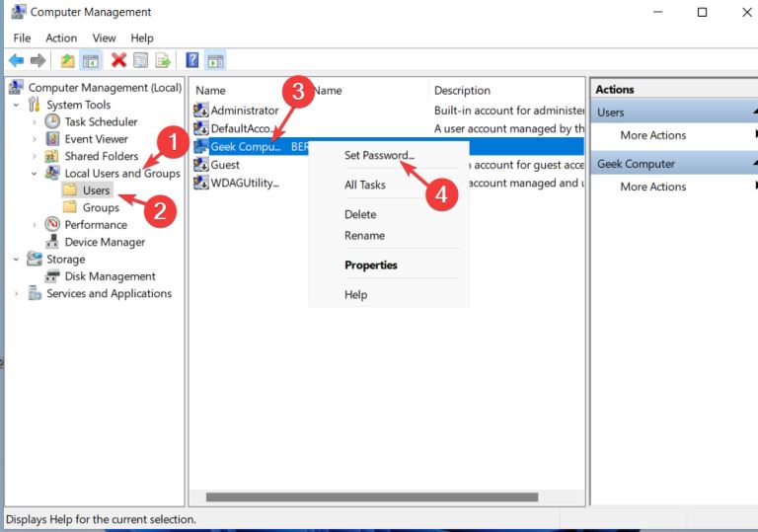Collapse the Storage tree node
The width and height of the screenshot is (758, 532).
tap(16, 260)
